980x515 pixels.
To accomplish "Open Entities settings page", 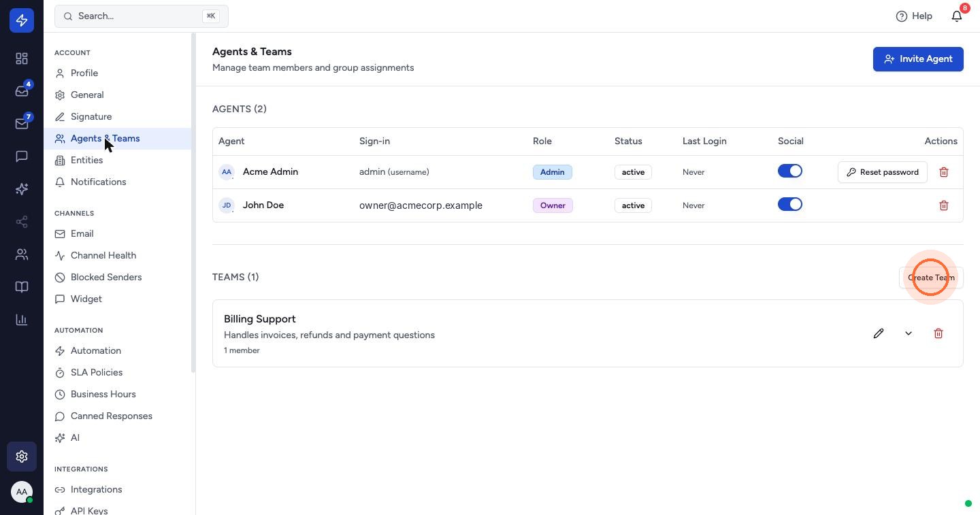I will [x=118, y=161].
